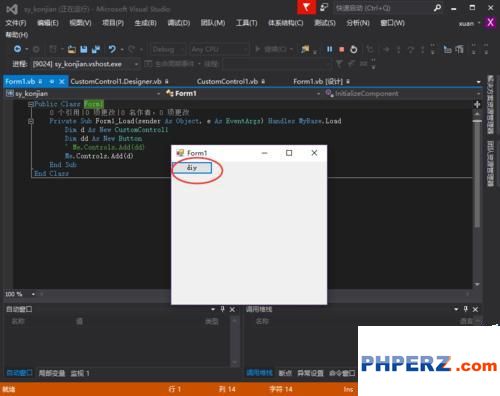
Task: Open the Any CPU platform dropdown
Action: [x=219, y=50]
